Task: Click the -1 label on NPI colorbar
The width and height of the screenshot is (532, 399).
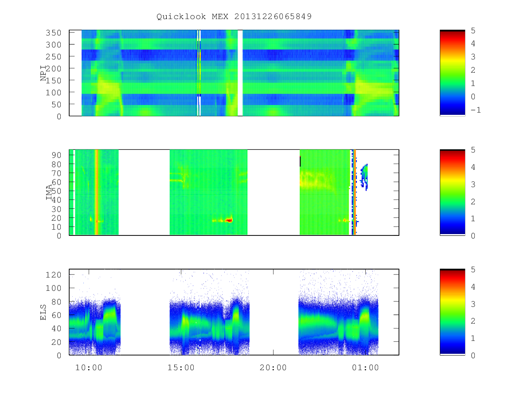Action: (x=476, y=110)
